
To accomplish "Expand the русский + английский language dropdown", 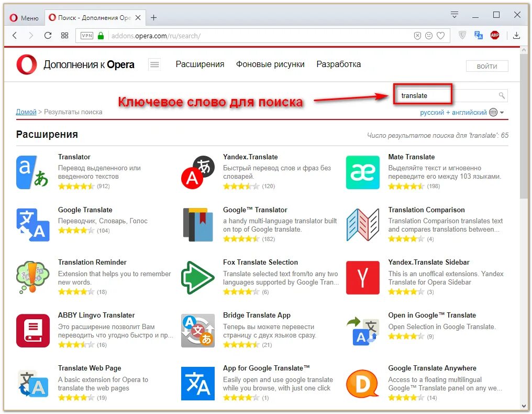I will tap(462, 113).
